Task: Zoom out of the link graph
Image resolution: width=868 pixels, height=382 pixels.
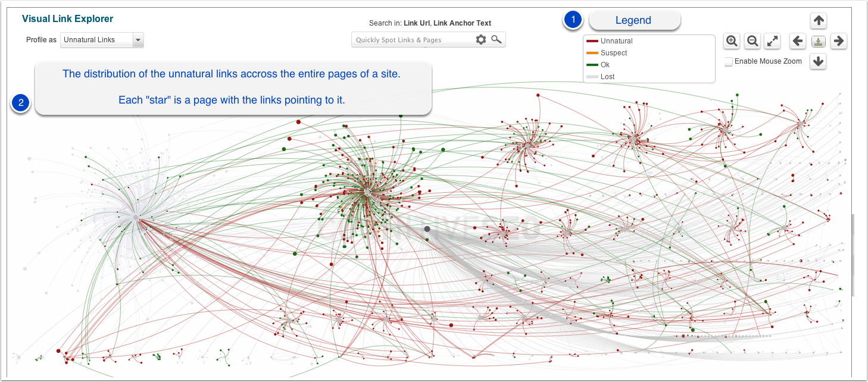Action: point(753,41)
